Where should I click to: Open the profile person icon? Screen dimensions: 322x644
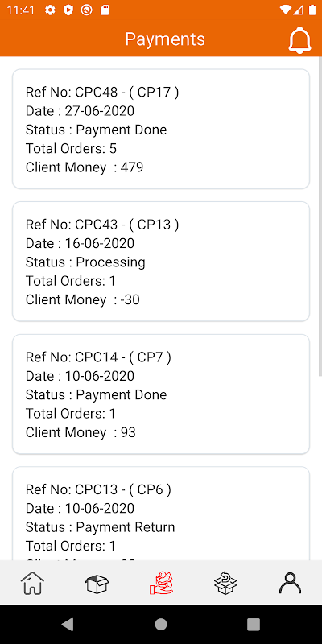pyautogui.click(x=290, y=583)
